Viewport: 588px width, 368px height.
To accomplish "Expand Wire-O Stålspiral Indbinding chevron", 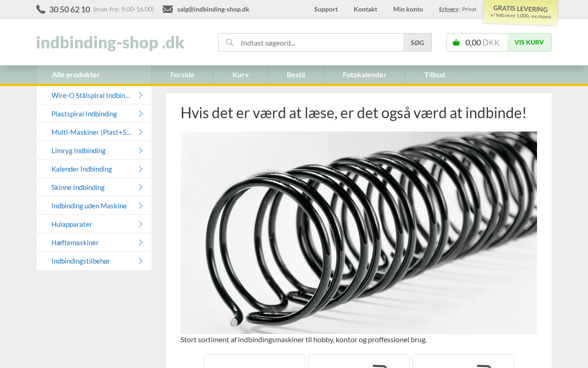I will [x=141, y=95].
